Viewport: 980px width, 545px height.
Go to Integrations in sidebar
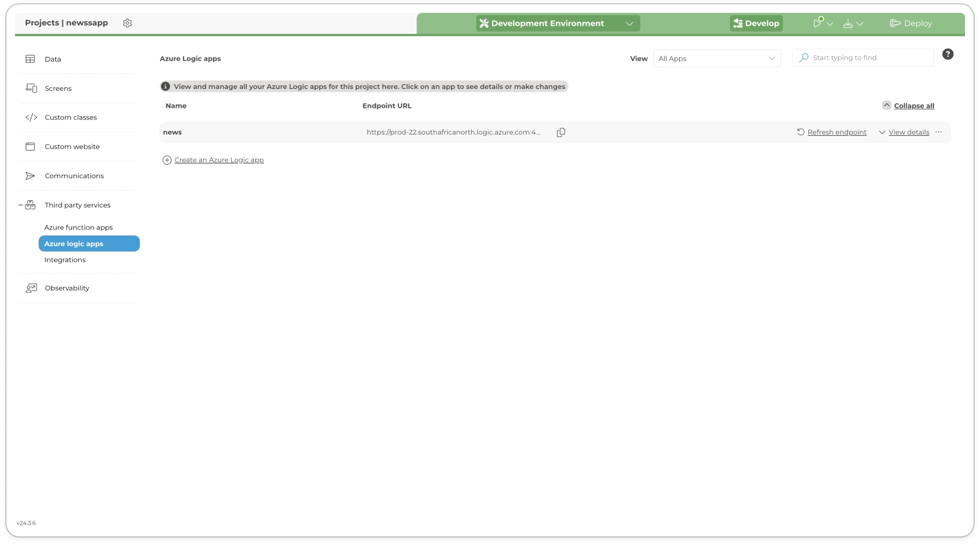[65, 260]
